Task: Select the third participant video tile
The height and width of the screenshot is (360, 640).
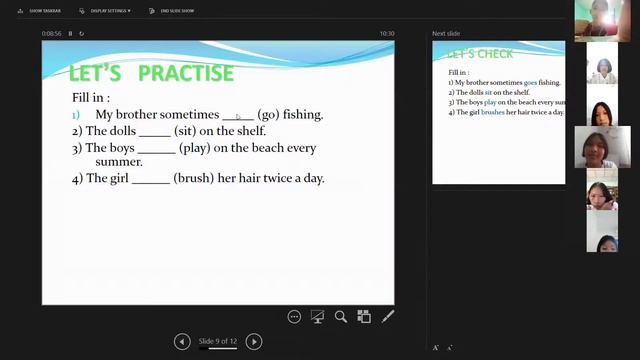Action: pos(602,105)
